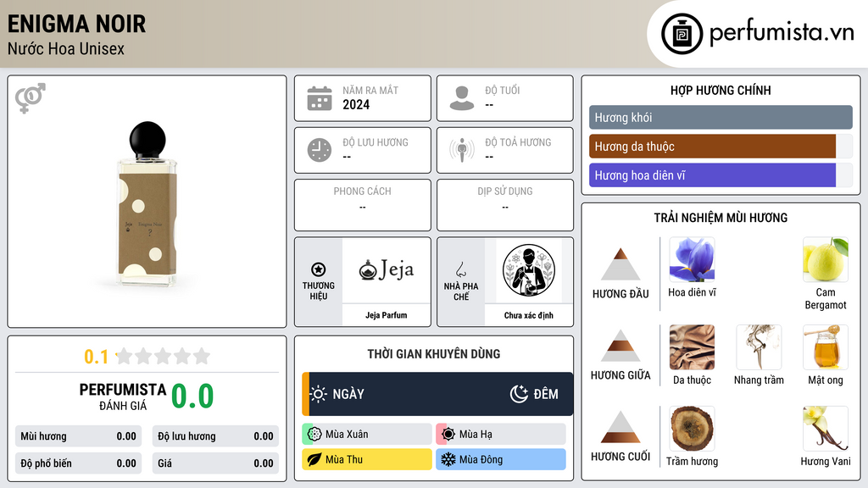The image size is (868, 488).
Task: Click the Giá score row
Action: coord(215,463)
